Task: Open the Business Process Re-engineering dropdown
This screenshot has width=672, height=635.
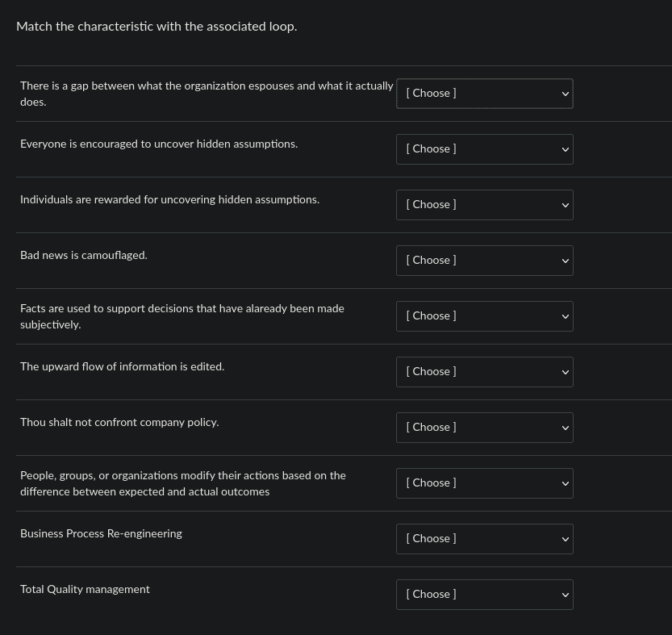Action: click(x=484, y=539)
